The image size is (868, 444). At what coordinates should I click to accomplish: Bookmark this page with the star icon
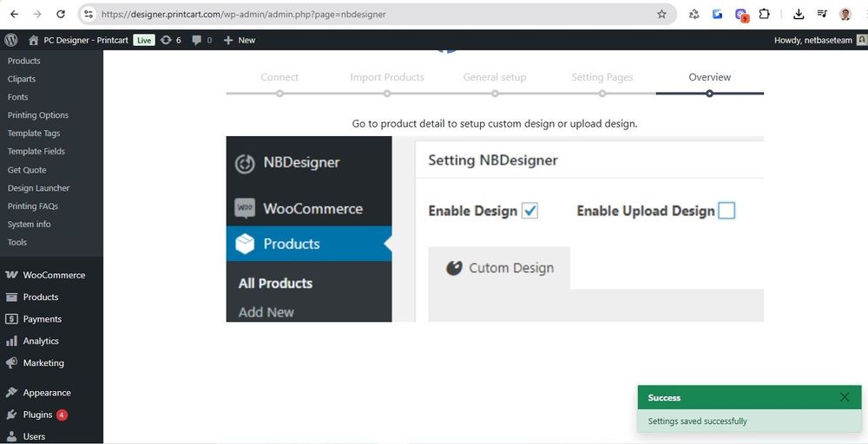click(x=661, y=14)
